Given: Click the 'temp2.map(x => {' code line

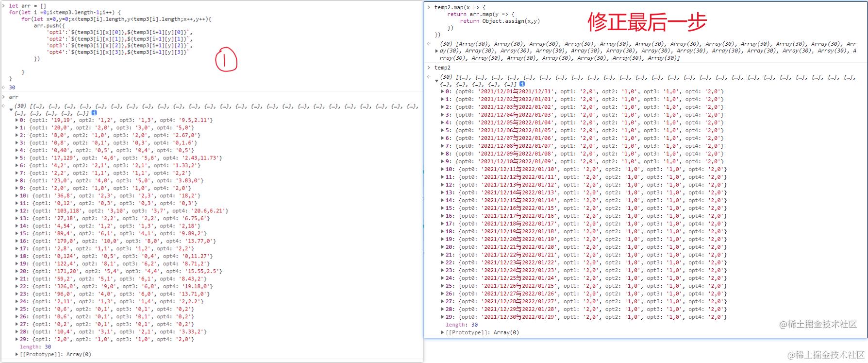Looking at the screenshot, I should [460, 7].
